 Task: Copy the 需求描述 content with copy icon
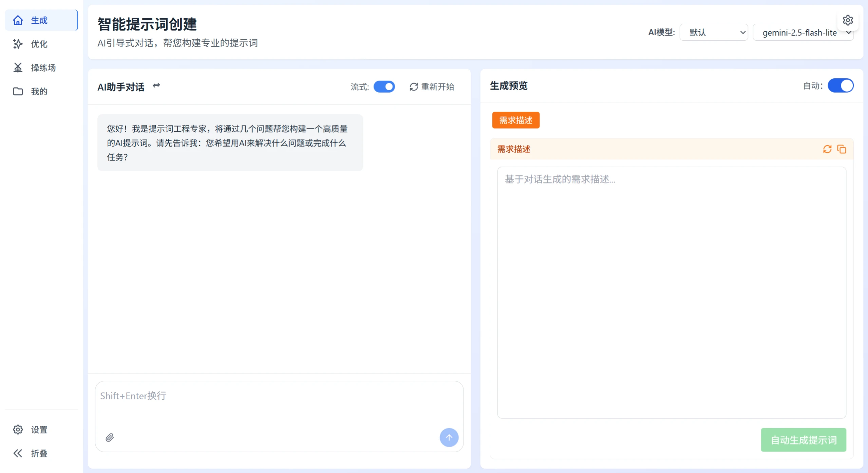pyautogui.click(x=842, y=149)
